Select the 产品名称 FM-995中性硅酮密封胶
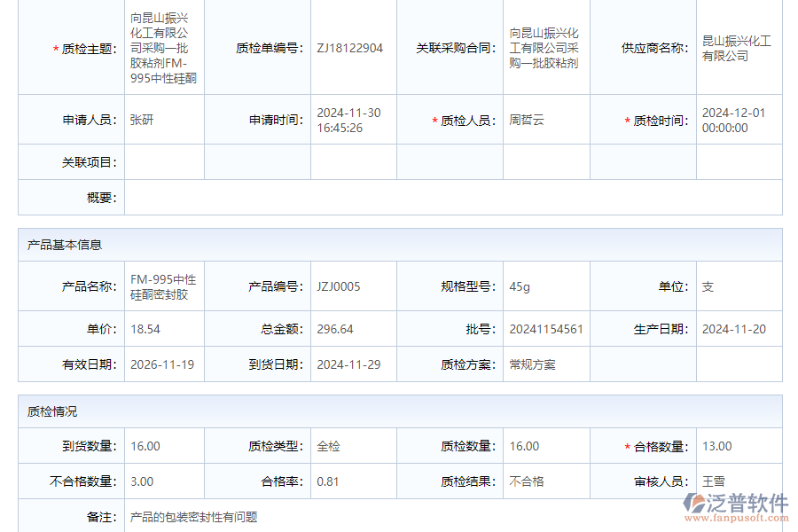 pos(161,286)
